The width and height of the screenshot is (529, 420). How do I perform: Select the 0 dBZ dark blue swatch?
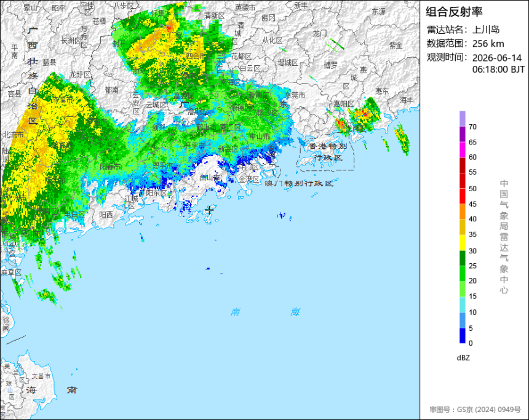coord(462,336)
